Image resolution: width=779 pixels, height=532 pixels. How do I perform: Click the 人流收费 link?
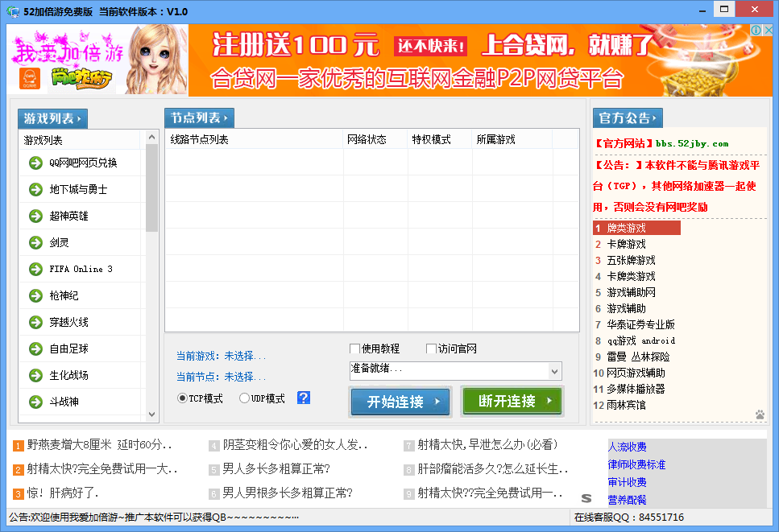point(627,447)
